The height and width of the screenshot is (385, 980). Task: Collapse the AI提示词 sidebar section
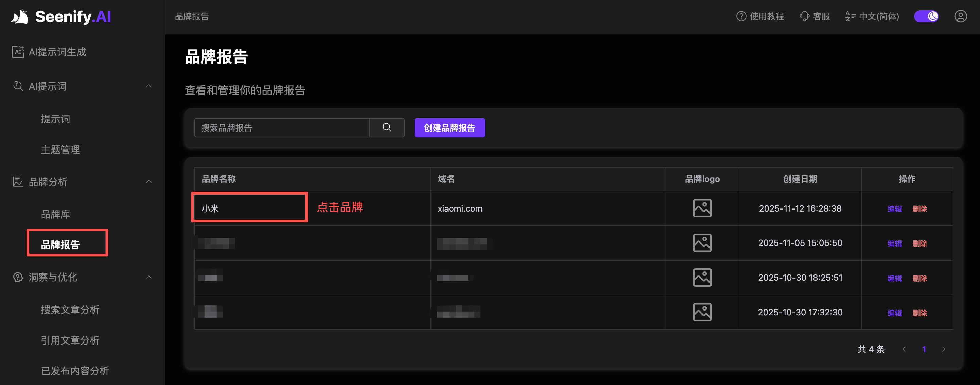(149, 86)
